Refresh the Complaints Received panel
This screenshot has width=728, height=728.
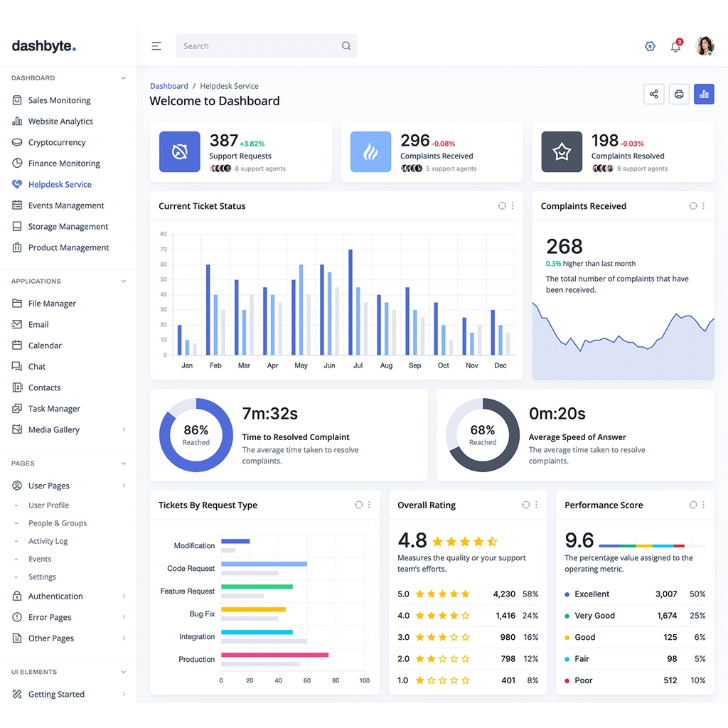click(x=693, y=205)
